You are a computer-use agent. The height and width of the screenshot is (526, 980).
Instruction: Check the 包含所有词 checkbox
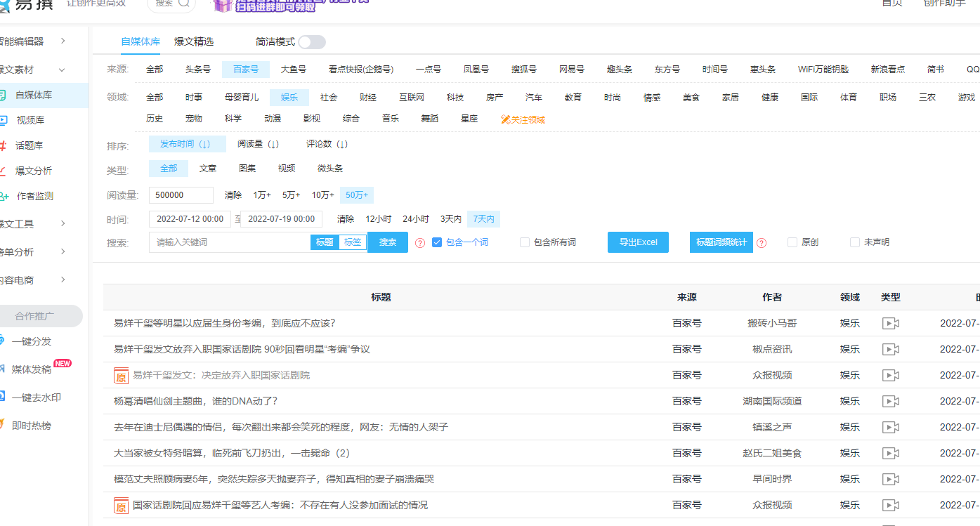click(x=525, y=242)
